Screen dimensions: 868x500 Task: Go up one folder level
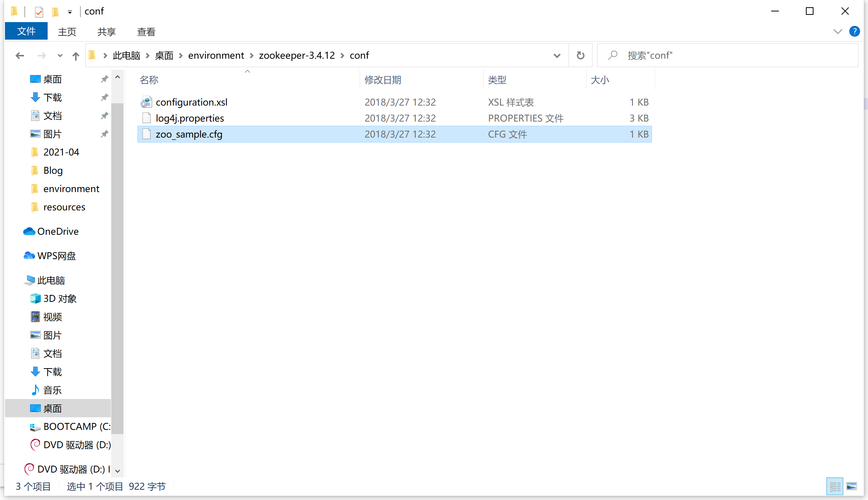click(x=76, y=56)
